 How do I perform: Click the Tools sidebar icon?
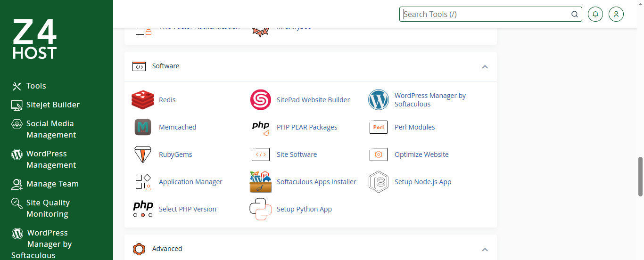[x=17, y=86]
